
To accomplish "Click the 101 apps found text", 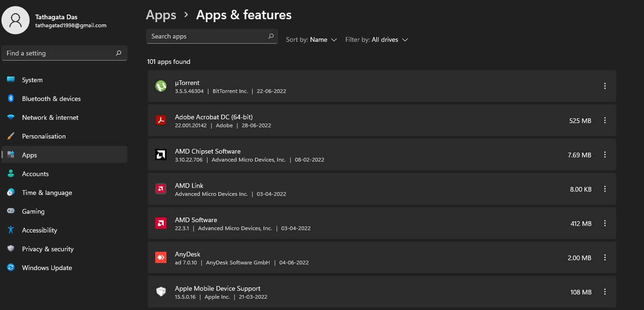I will [x=169, y=62].
